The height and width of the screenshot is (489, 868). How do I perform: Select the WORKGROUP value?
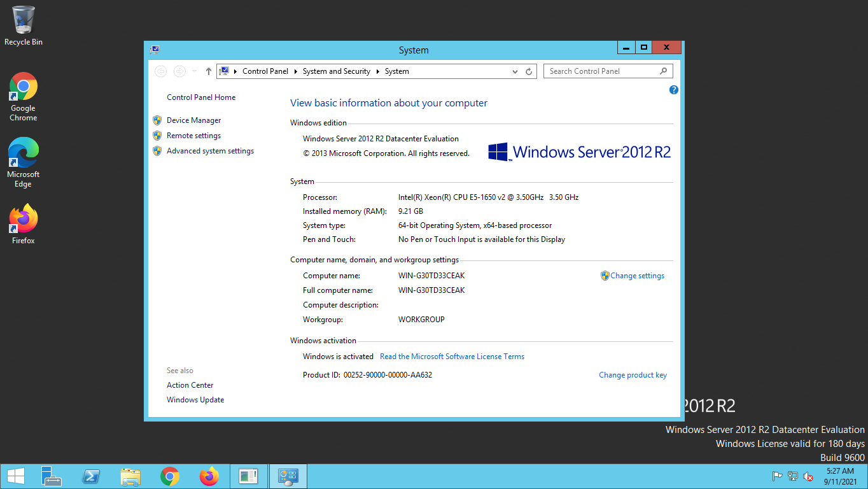point(421,320)
